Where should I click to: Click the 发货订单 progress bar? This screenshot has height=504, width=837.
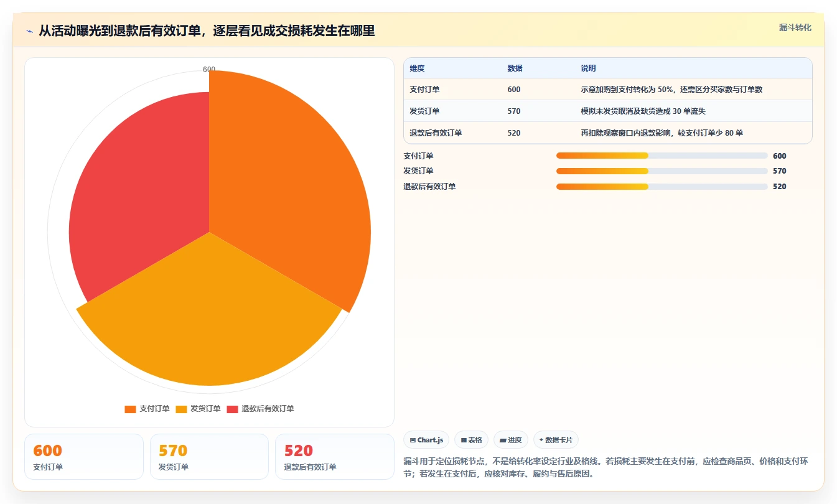click(x=662, y=171)
